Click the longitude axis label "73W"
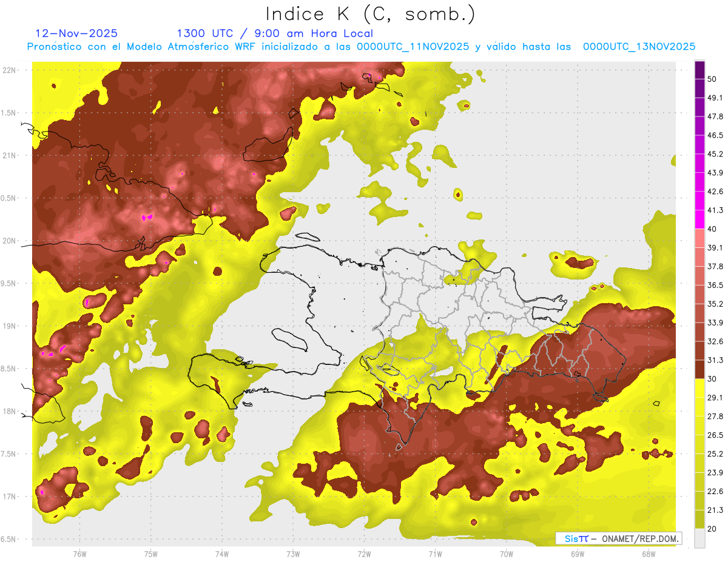 (293, 554)
